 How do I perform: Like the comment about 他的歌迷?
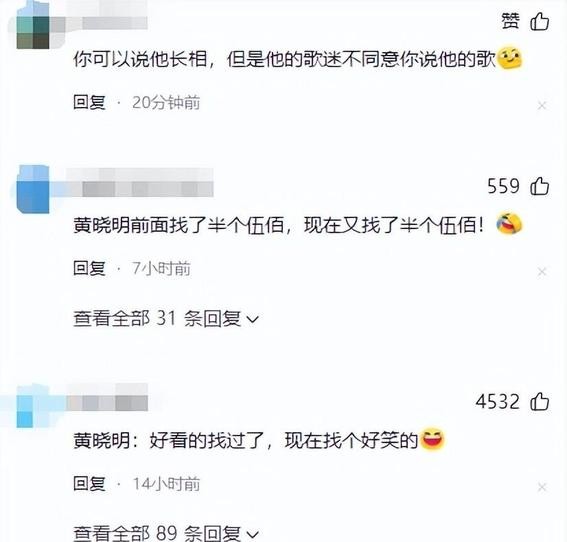coord(540,21)
